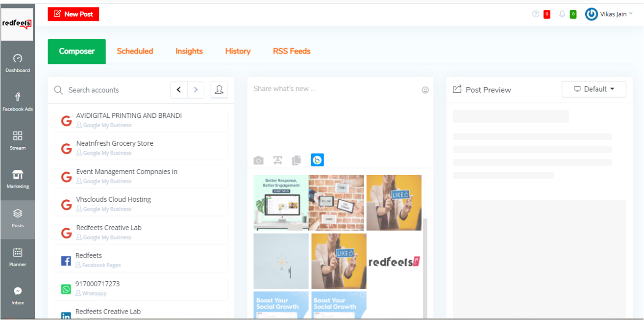Switch to the Composer tab
The height and width of the screenshot is (320, 644).
[76, 52]
